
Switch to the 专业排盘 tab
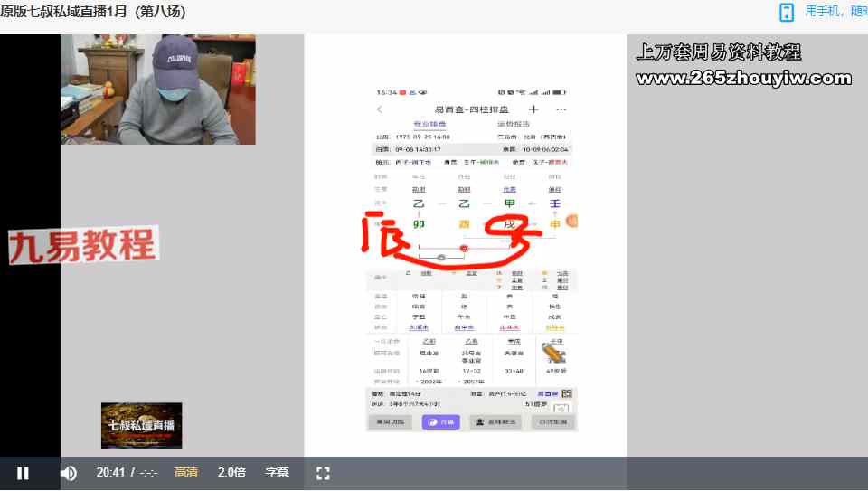tap(429, 124)
